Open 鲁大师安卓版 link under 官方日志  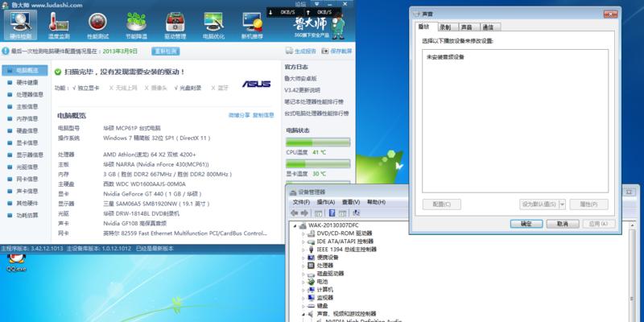click(x=300, y=78)
